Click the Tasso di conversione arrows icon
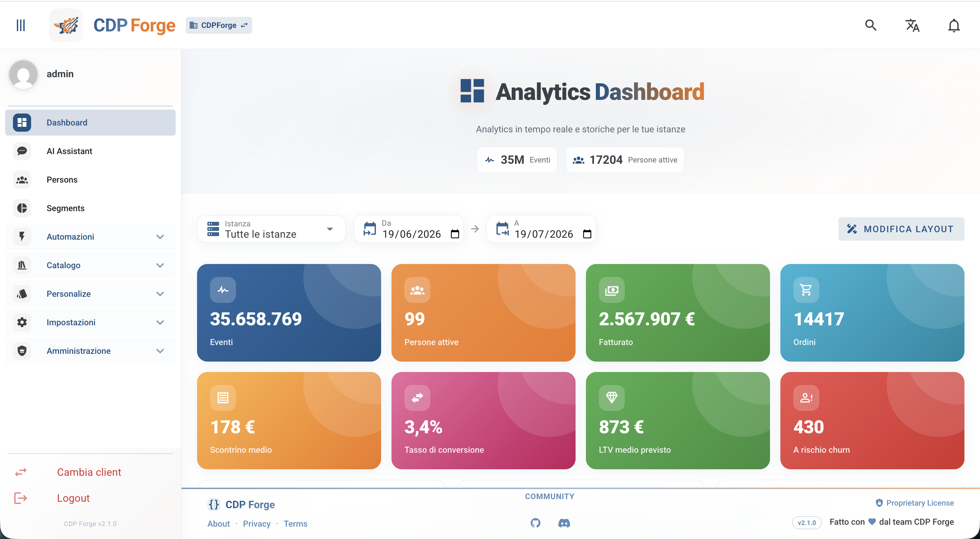Viewport: 980px width, 539px height. pyautogui.click(x=417, y=398)
